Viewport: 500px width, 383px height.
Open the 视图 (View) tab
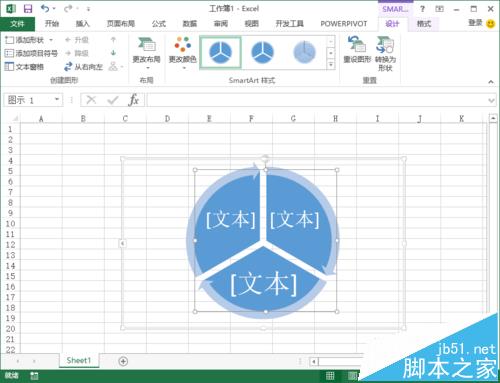pyautogui.click(x=252, y=24)
